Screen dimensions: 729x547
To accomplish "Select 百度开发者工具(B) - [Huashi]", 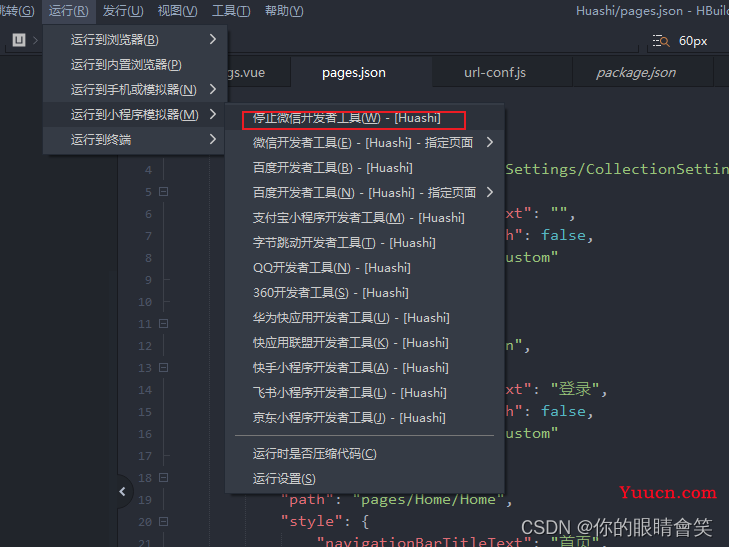I will tap(364, 168).
